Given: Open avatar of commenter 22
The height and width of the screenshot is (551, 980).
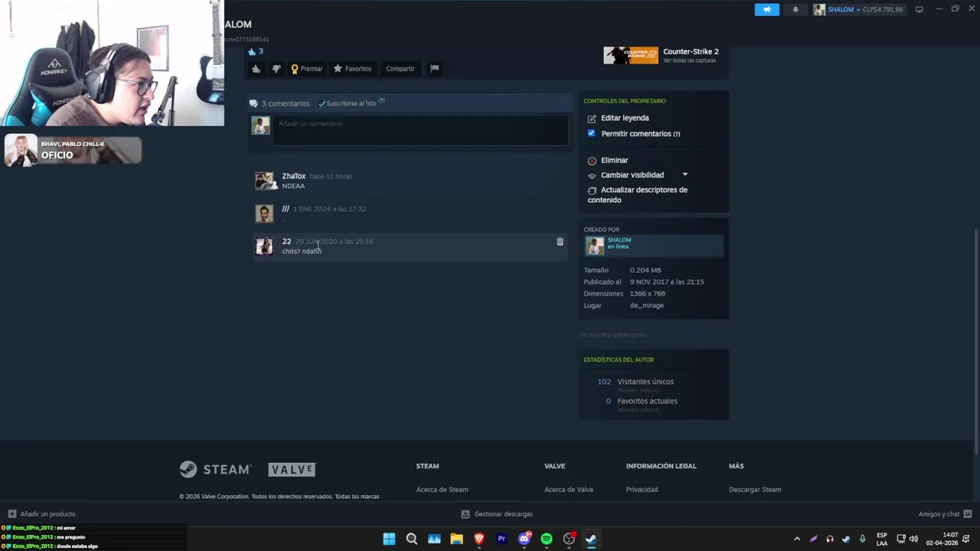Looking at the screenshot, I should click(x=264, y=246).
